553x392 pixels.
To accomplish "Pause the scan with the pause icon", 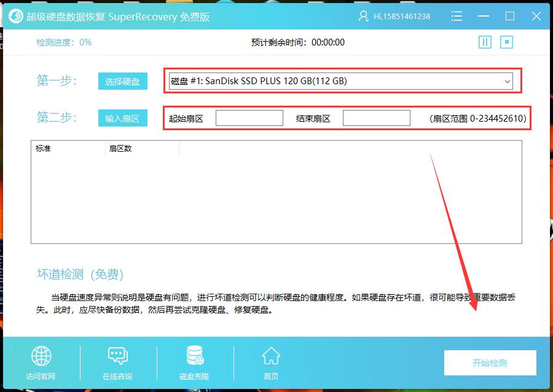I will 485,42.
